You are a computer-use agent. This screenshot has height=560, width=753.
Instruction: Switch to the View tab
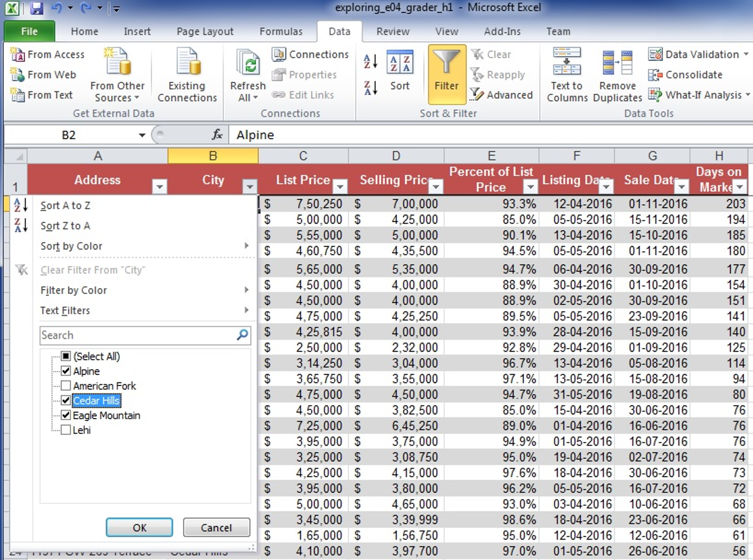click(446, 32)
